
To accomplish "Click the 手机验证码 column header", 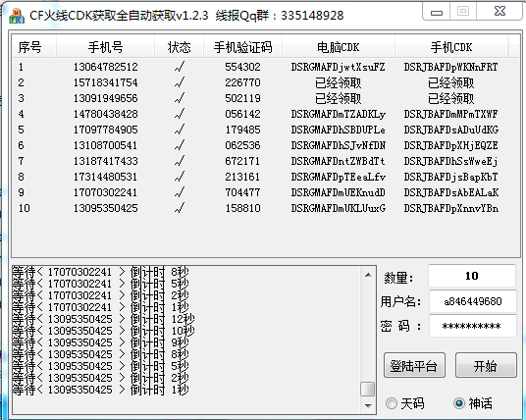I will (x=242, y=47).
